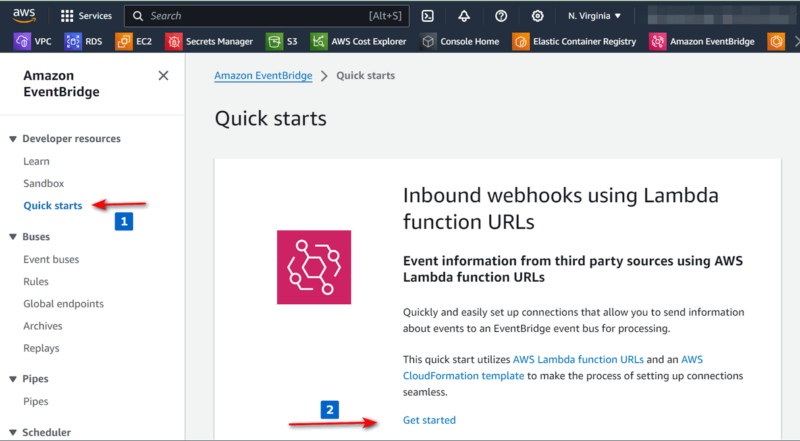This screenshot has width=800, height=441.
Task: Click the Amazon EventBridge breadcrumb link
Action: pyautogui.click(x=263, y=76)
